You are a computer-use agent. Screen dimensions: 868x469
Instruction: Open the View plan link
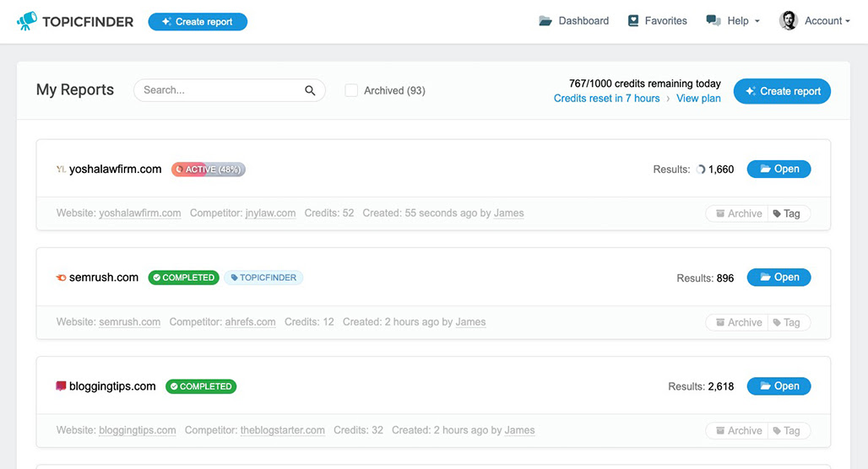click(698, 99)
